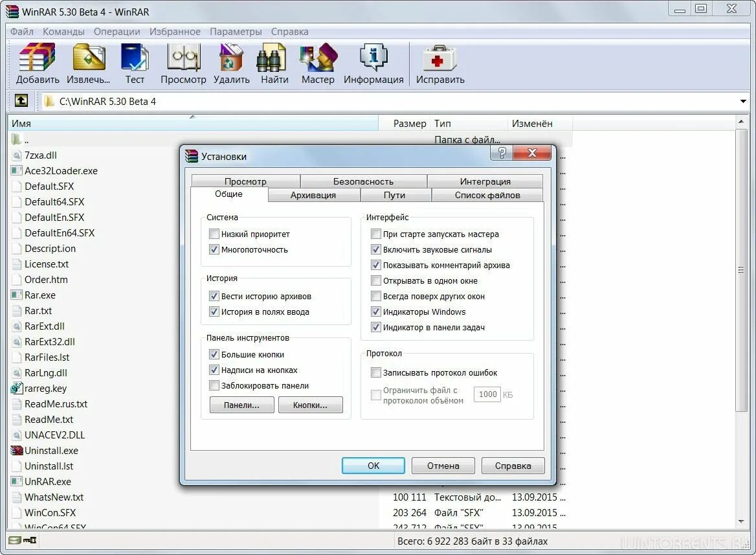Click the help question mark in Установки dialog
This screenshot has height=555, width=756.
502,153
